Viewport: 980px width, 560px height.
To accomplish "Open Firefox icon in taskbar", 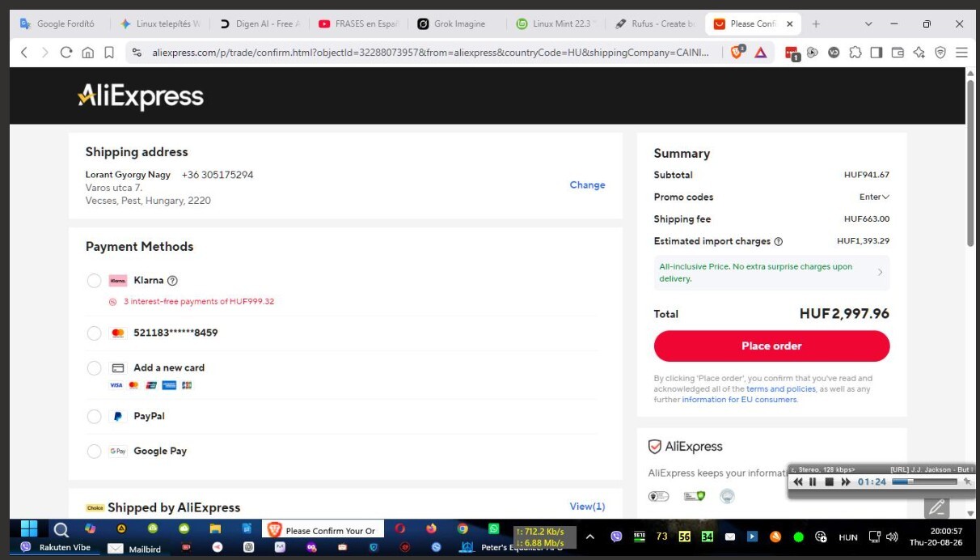I will tap(432, 528).
